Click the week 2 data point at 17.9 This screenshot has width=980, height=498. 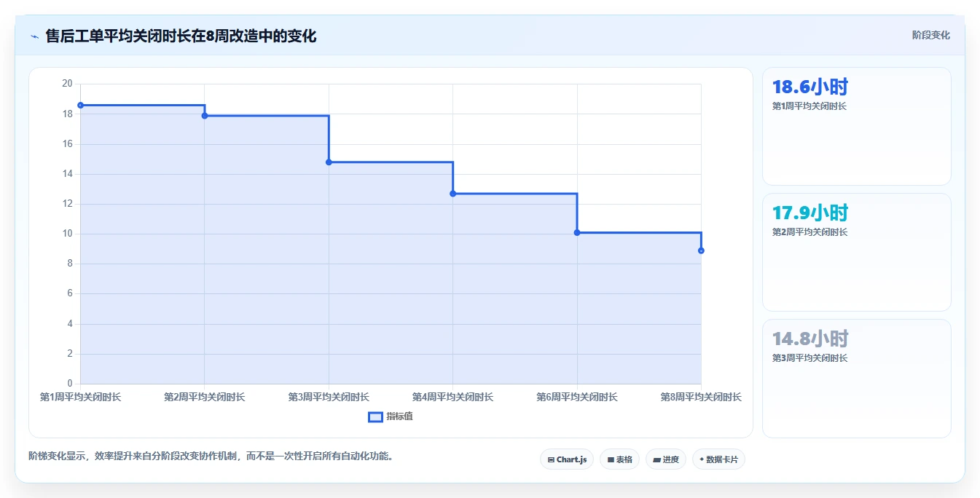[205, 116]
